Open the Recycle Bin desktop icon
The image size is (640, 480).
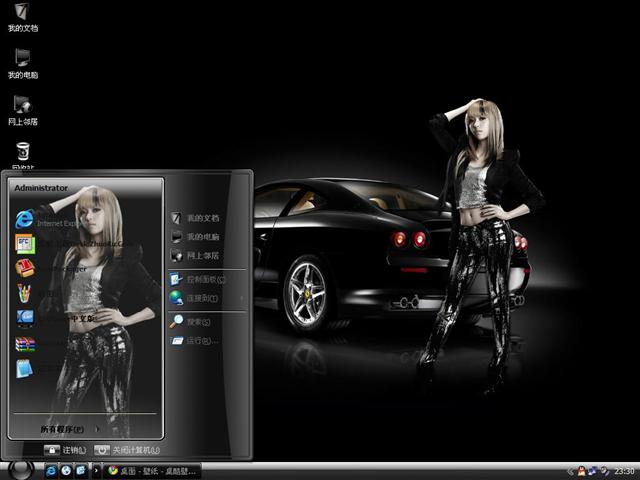22,153
